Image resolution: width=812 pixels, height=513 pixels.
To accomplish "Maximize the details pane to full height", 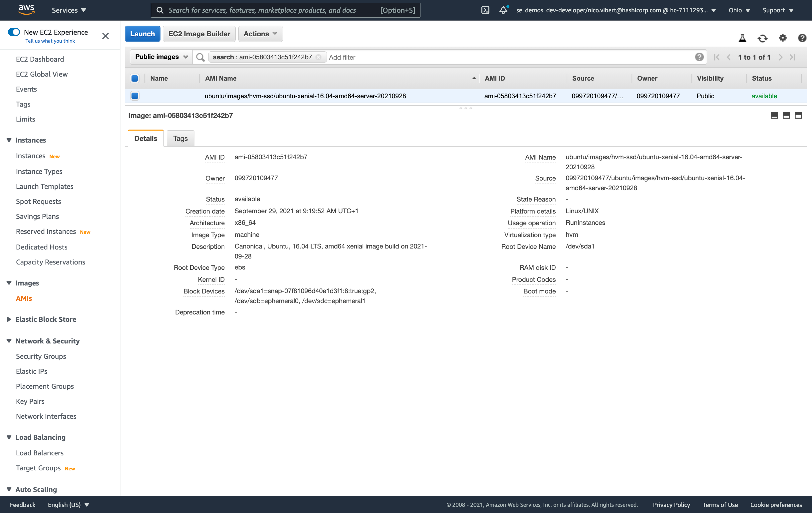I will click(x=798, y=115).
